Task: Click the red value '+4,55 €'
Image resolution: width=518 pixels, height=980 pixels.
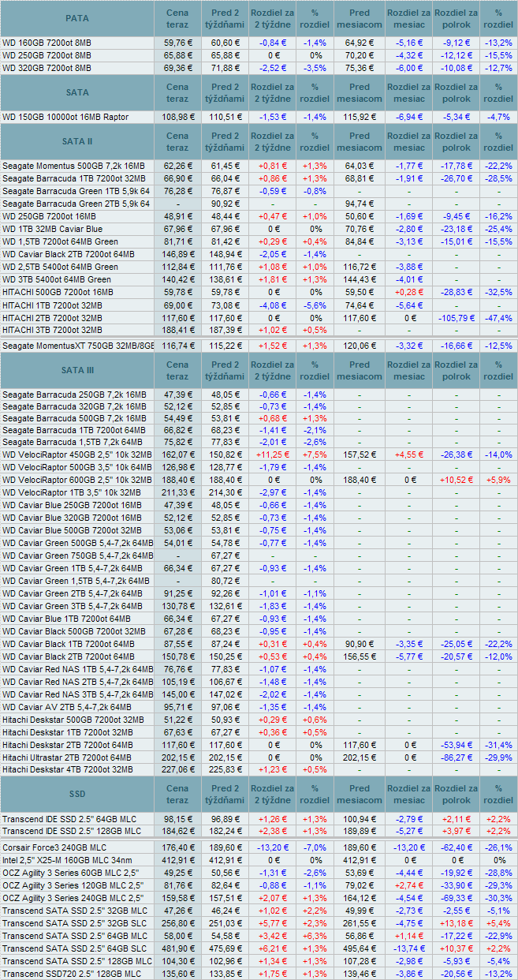Action: tap(408, 454)
